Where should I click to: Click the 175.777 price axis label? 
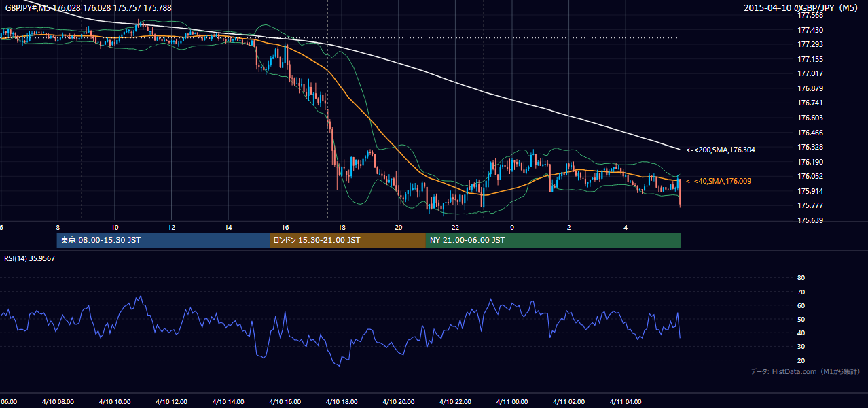click(x=810, y=205)
